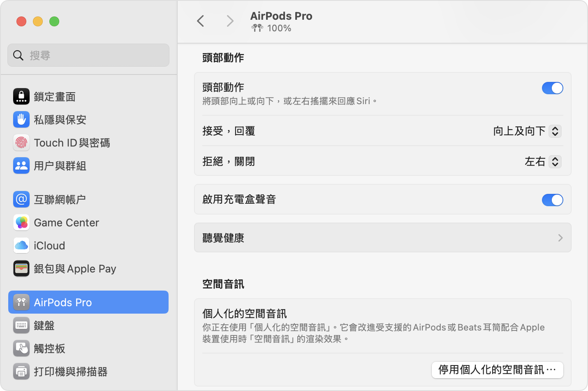588x391 pixels.
Task: Open iCloud label in the sidebar
Action: coord(49,246)
